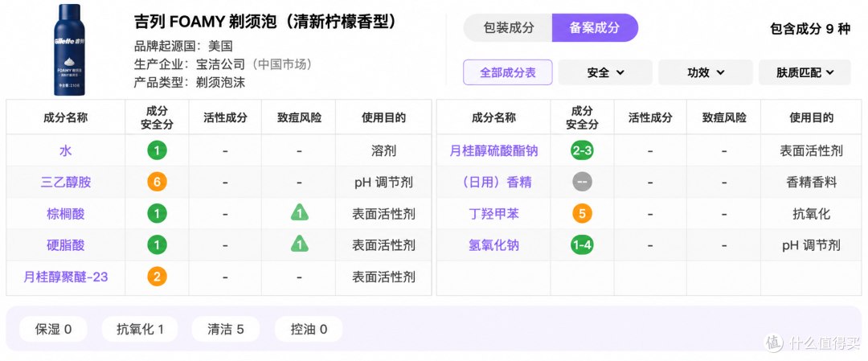Viewport: 868px width, 361px height.
Task: Click the 1-4 safety badge for 氢氧化钠
Action: click(582, 244)
